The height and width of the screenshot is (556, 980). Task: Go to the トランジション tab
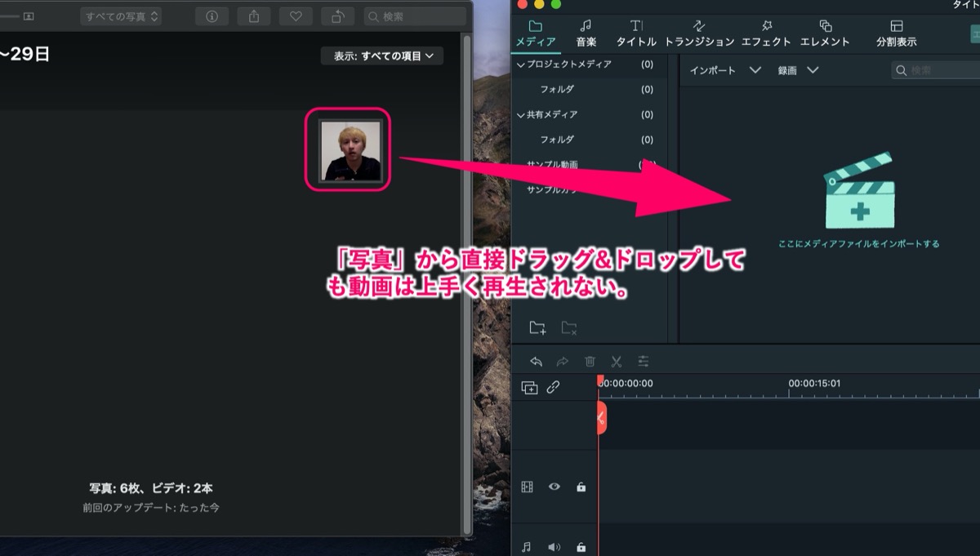699,33
